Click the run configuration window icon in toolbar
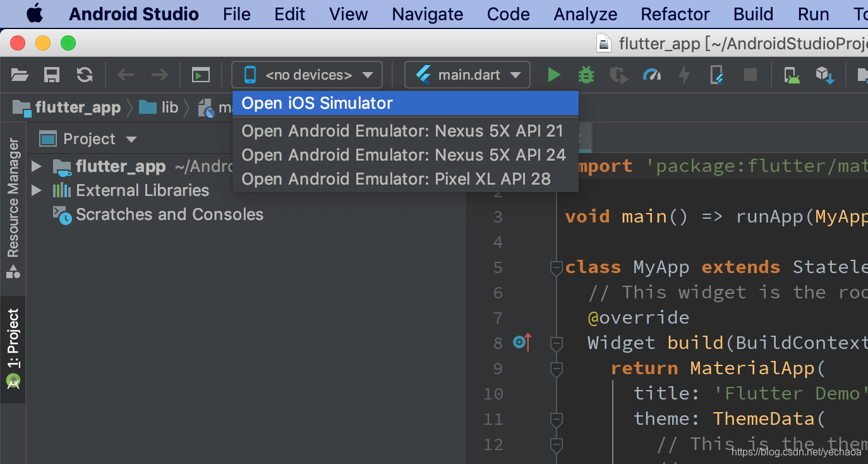The image size is (868, 464). pos(201,75)
